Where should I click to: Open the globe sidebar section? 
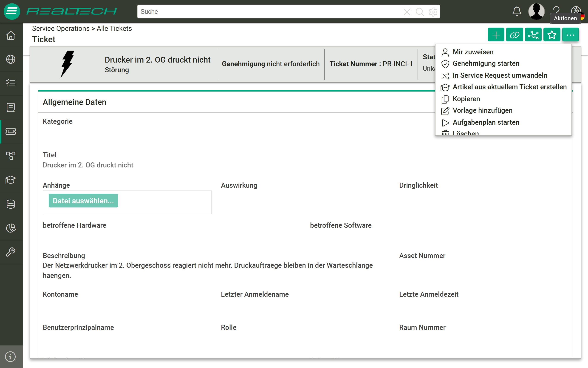(x=11, y=59)
